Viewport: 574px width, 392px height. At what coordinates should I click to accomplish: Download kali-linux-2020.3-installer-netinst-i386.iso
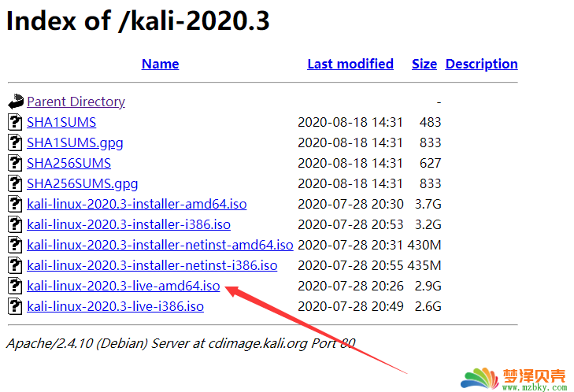coord(152,266)
